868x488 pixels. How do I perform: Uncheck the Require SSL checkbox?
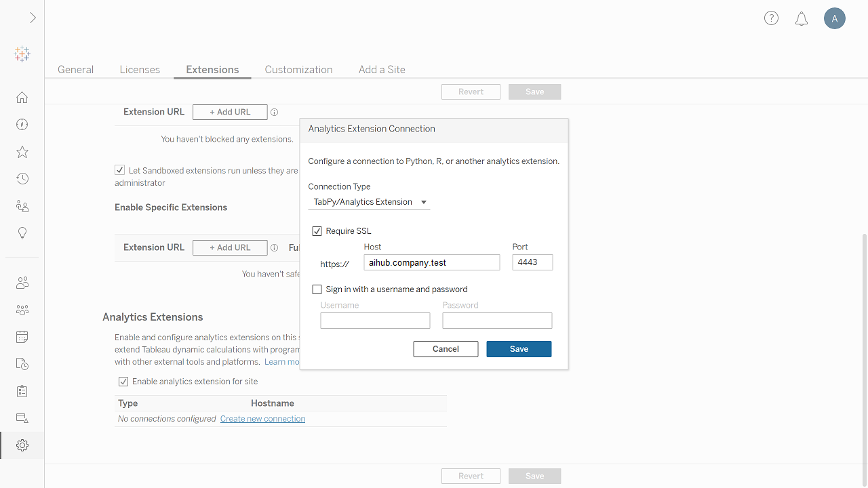(x=317, y=231)
